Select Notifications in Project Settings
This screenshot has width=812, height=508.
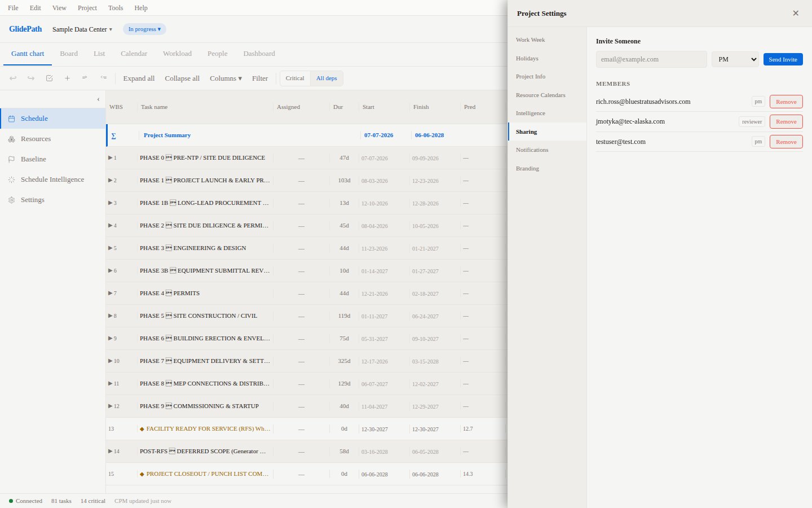[547, 150]
